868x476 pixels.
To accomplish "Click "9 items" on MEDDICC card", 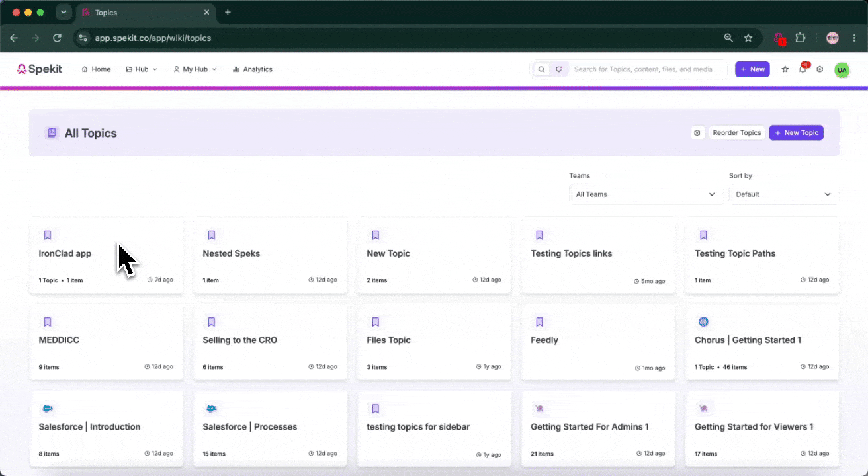I will [49, 367].
